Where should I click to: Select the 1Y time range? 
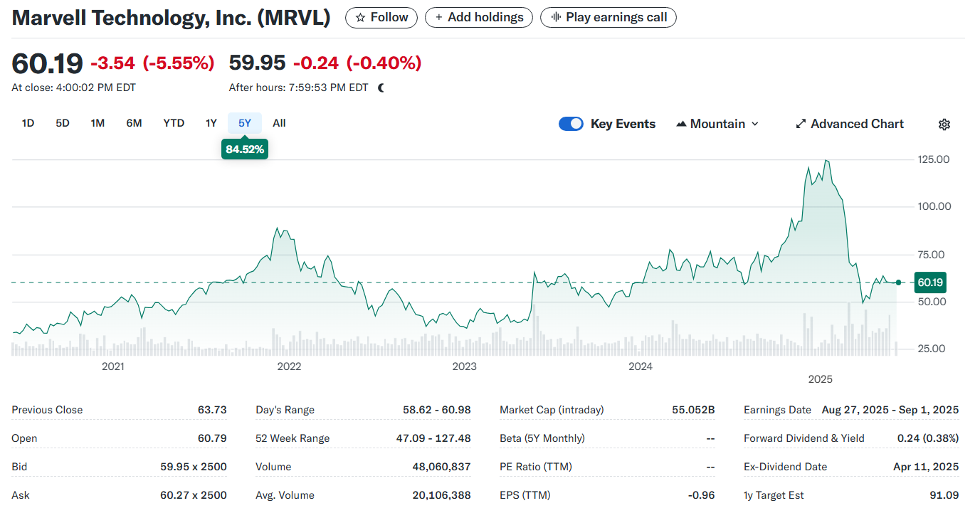pos(211,123)
